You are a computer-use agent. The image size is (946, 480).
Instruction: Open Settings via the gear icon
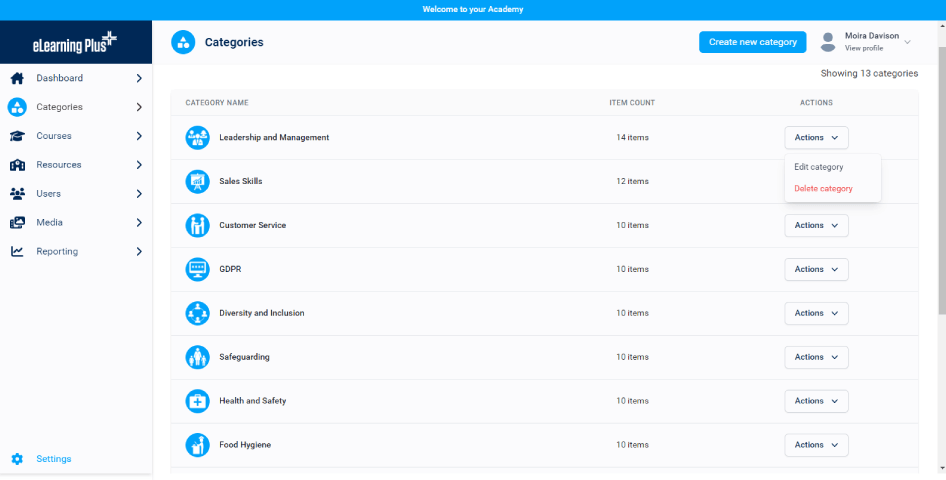point(17,459)
